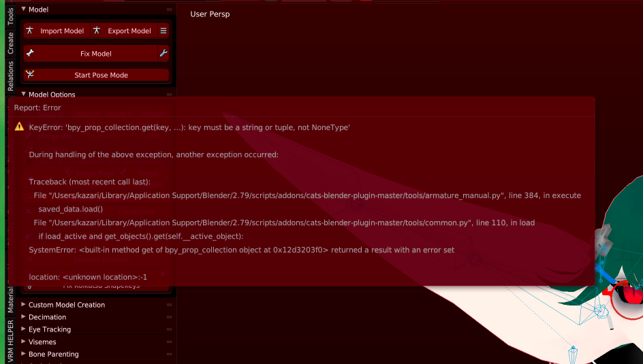
Task: Click the Custom Model Creation panel grip
Action: pyautogui.click(x=169, y=305)
